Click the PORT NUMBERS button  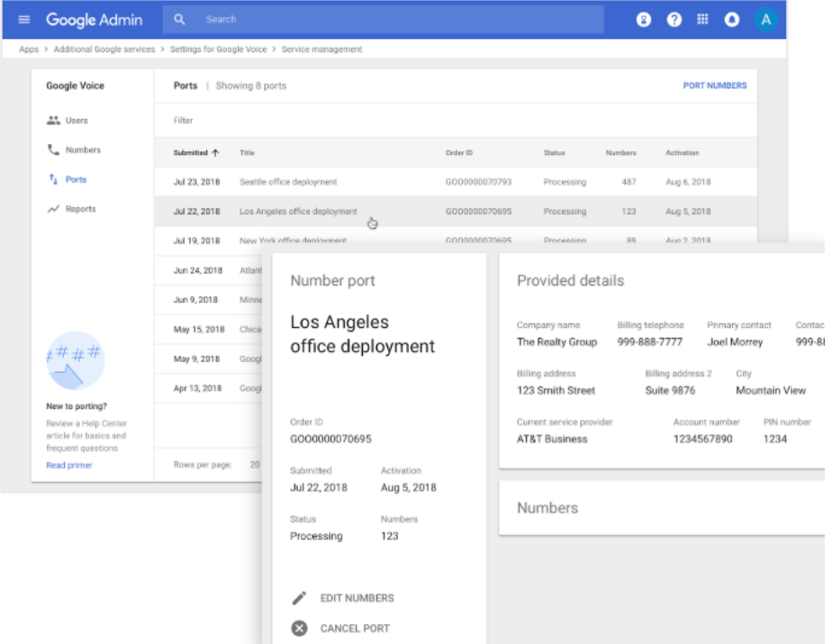714,86
